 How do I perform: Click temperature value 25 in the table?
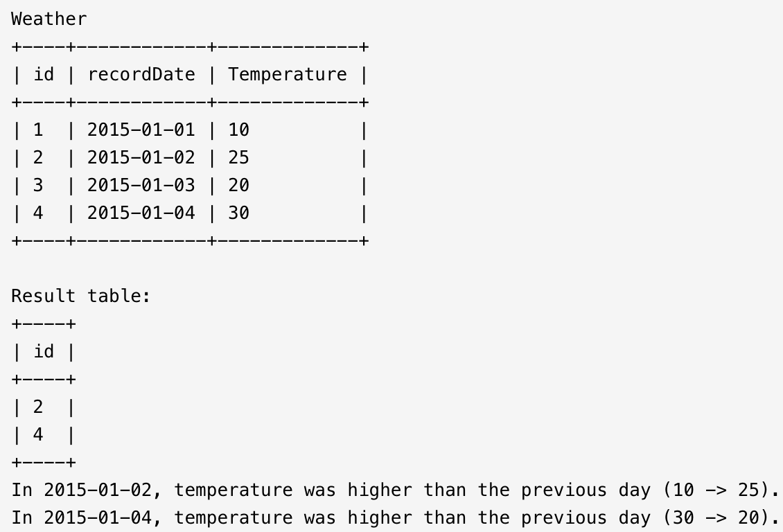[238, 158]
